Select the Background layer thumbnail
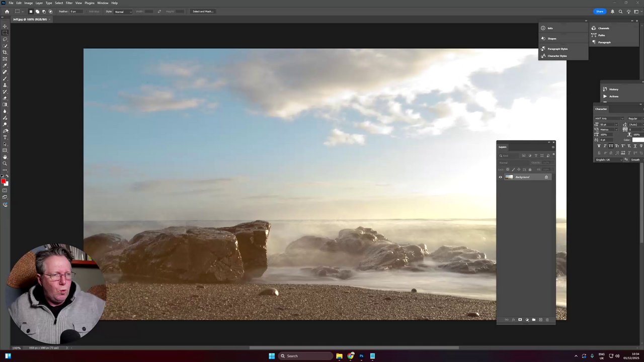Screen dimensions: 644x362 click(509, 177)
